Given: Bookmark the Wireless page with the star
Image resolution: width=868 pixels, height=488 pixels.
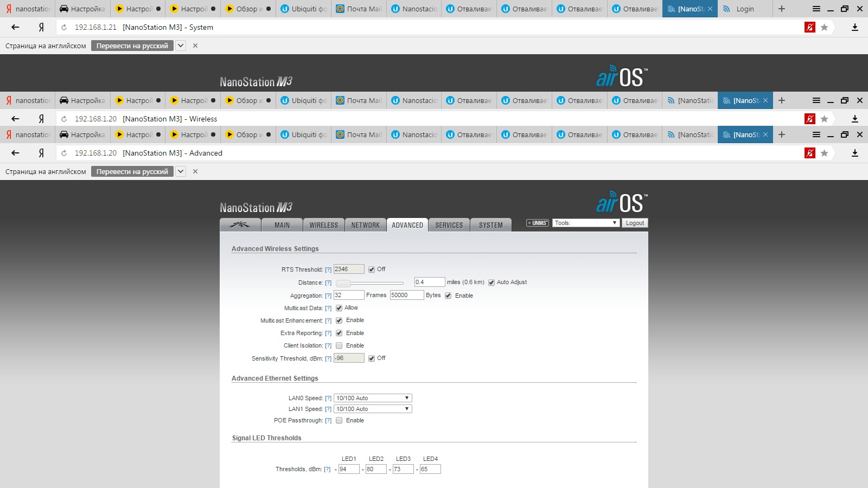Looking at the screenshot, I should (x=824, y=119).
